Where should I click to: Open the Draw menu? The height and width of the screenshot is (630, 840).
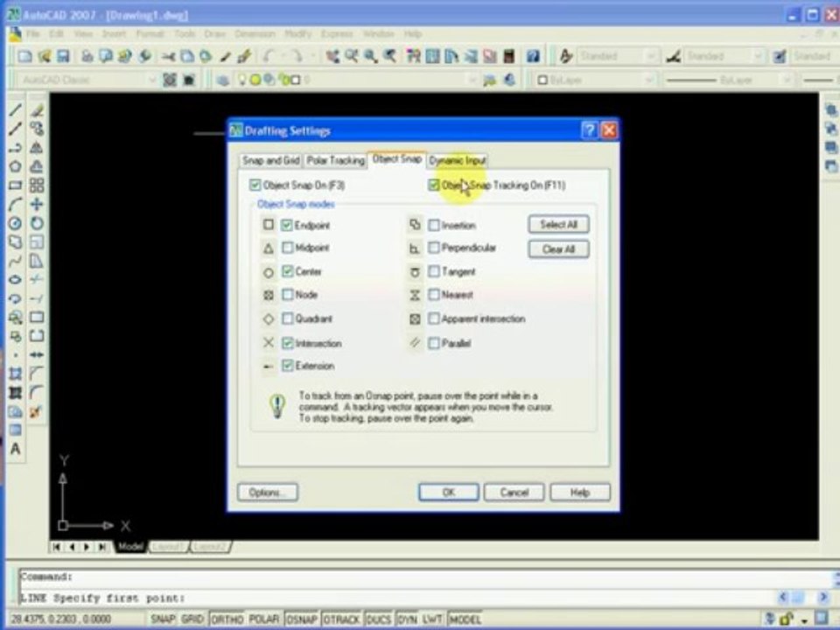point(214,34)
